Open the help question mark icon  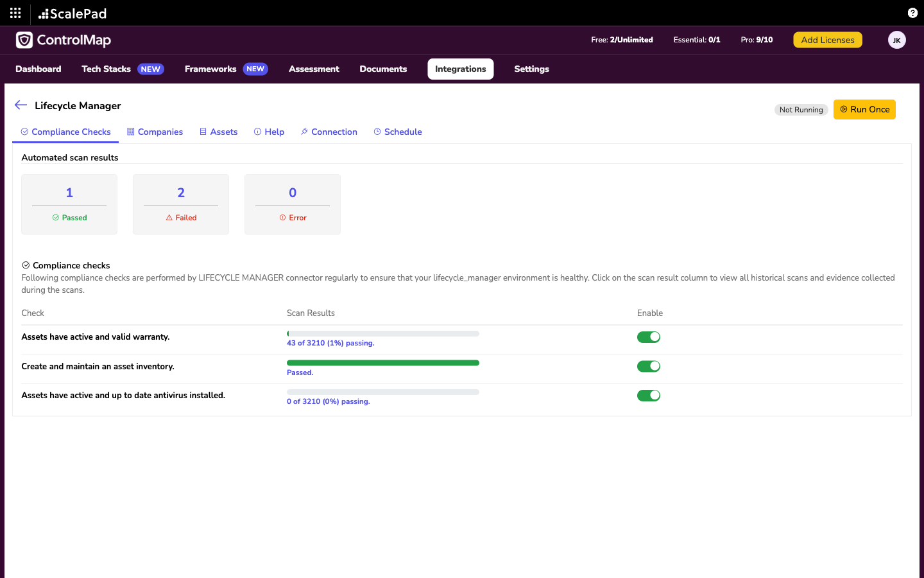tap(912, 13)
